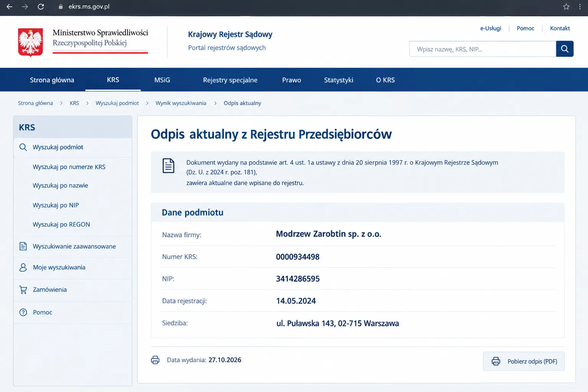Focus the Wpisz nazwę, KRS, NIP search field

pyautogui.click(x=482, y=49)
